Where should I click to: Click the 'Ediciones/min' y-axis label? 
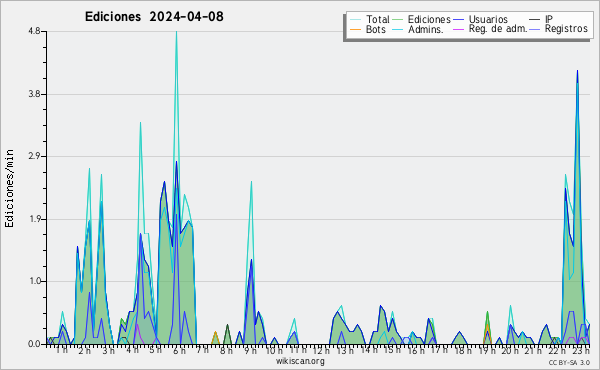pyautogui.click(x=9, y=188)
